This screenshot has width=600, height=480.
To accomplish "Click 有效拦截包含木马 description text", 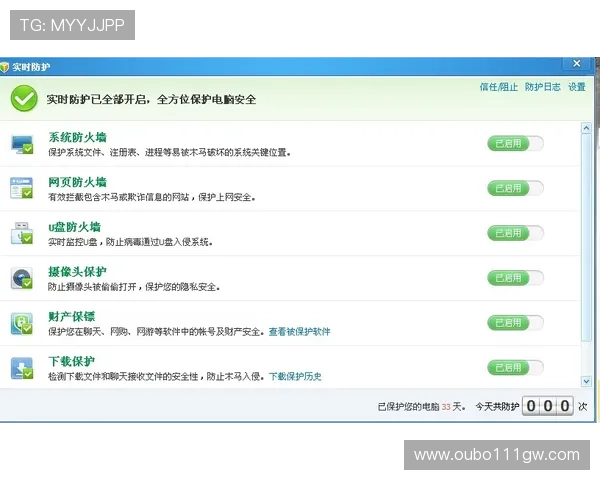I will point(152,197).
